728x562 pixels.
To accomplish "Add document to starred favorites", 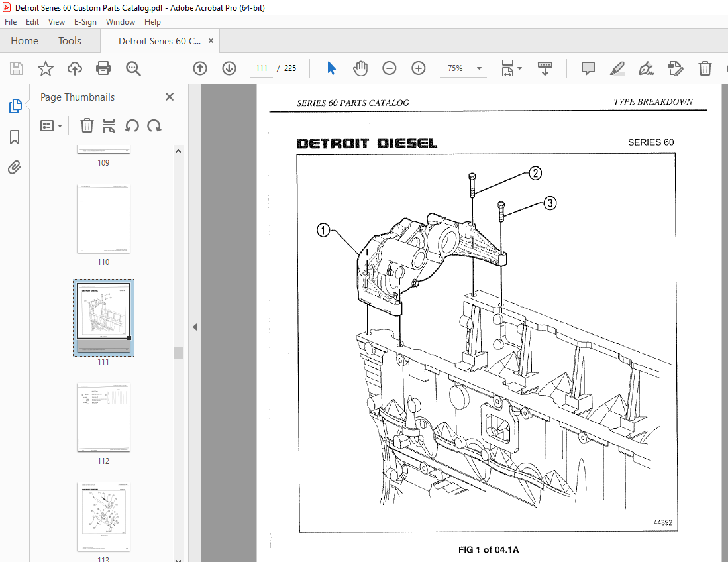I will (x=46, y=68).
